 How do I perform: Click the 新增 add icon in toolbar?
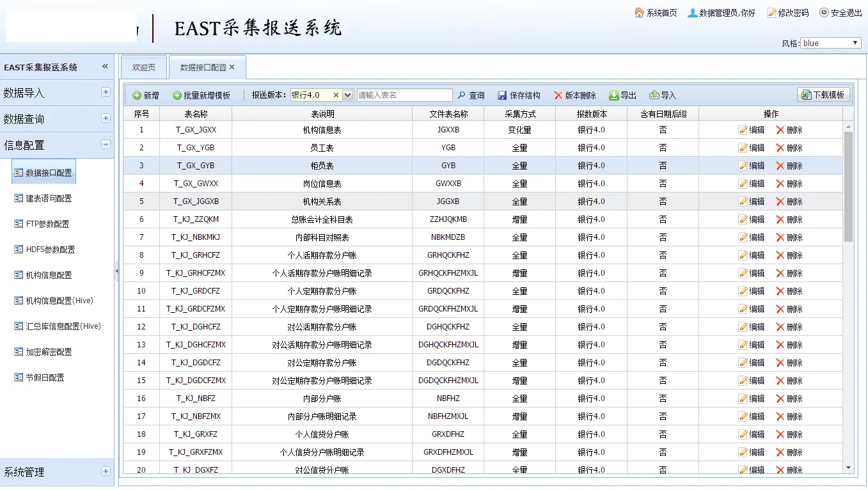point(137,95)
